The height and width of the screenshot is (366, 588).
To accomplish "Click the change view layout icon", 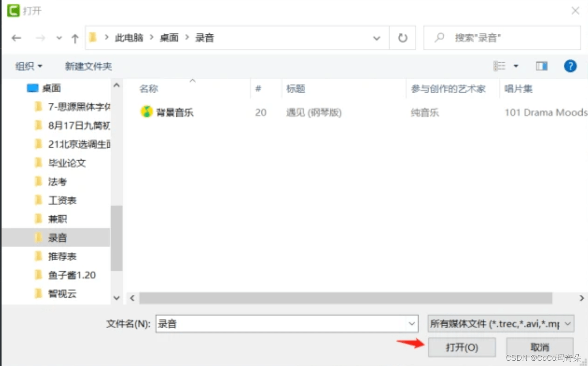I will point(500,66).
